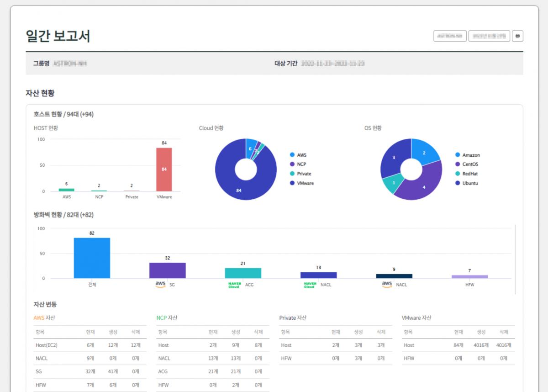Click the AWS logo beside NACL label
The width and height of the screenshot is (548, 392).
(387, 284)
